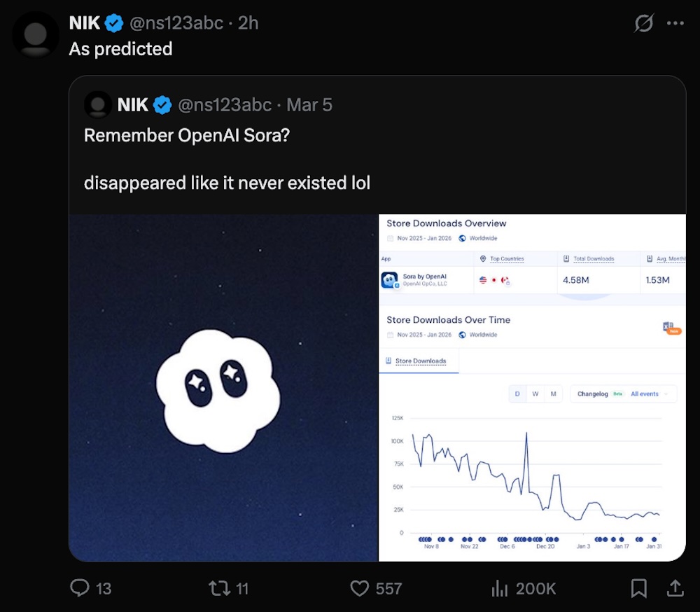The image size is (700, 612).
Task: Open view analytics bar chart icon
Action: [500, 587]
